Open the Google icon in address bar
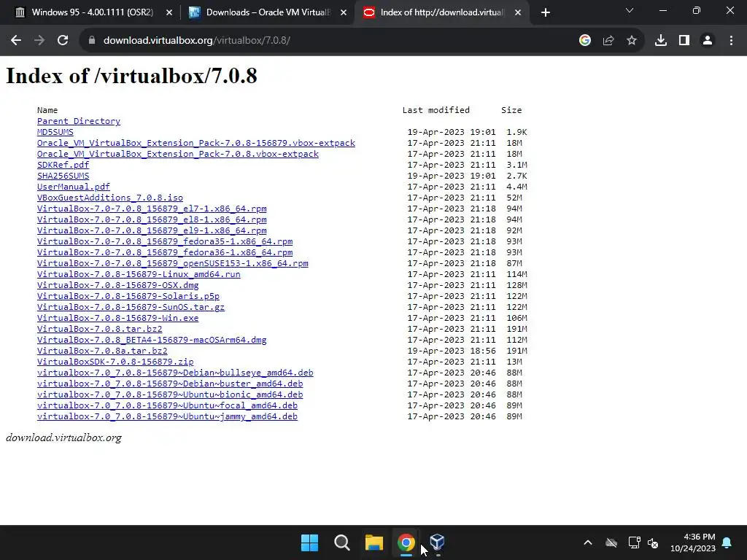Viewport: 747px width, 560px height. pos(584,41)
